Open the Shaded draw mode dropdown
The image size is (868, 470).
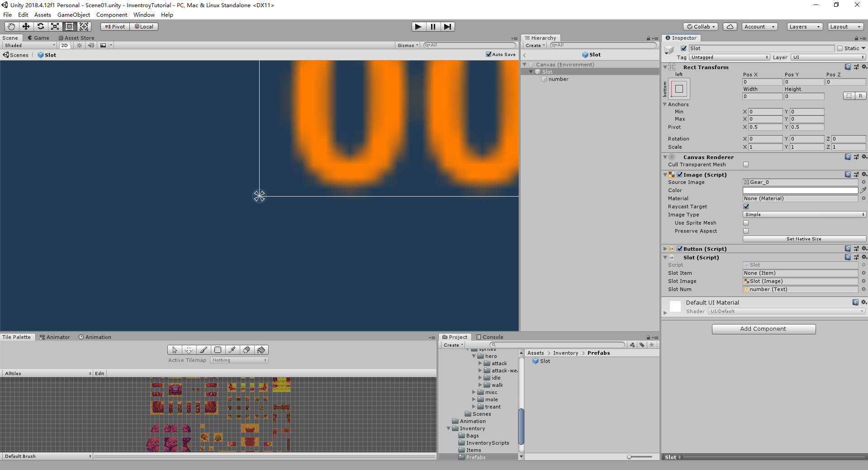tap(28, 45)
